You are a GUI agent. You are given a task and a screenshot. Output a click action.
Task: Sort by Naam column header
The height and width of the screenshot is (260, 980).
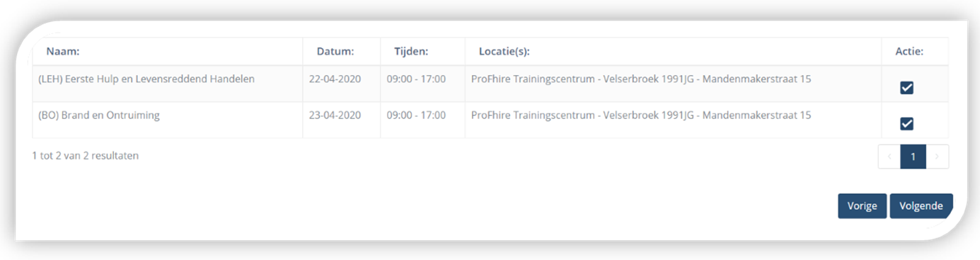[x=63, y=51]
